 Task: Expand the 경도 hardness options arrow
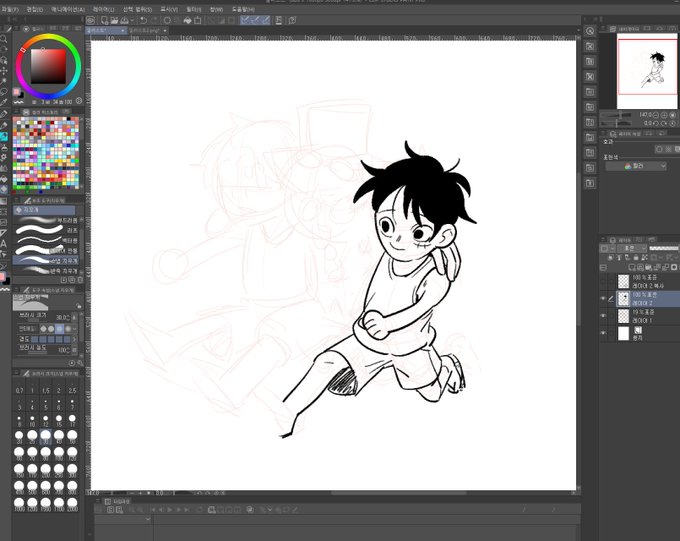pyautogui.click(x=74, y=339)
